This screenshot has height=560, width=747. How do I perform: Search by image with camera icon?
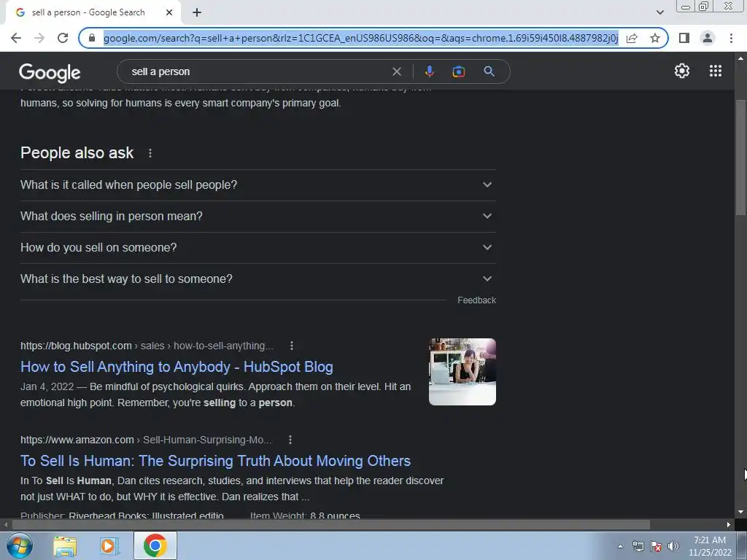[458, 71]
